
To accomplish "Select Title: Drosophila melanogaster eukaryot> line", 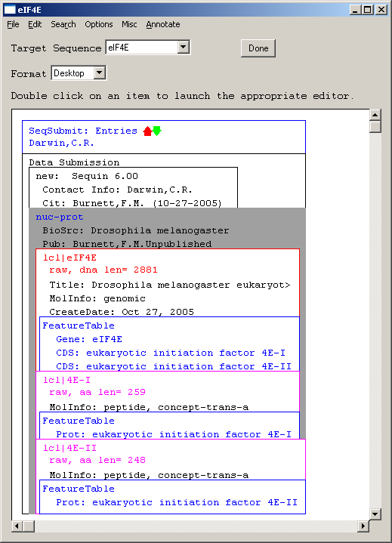I will [x=170, y=285].
